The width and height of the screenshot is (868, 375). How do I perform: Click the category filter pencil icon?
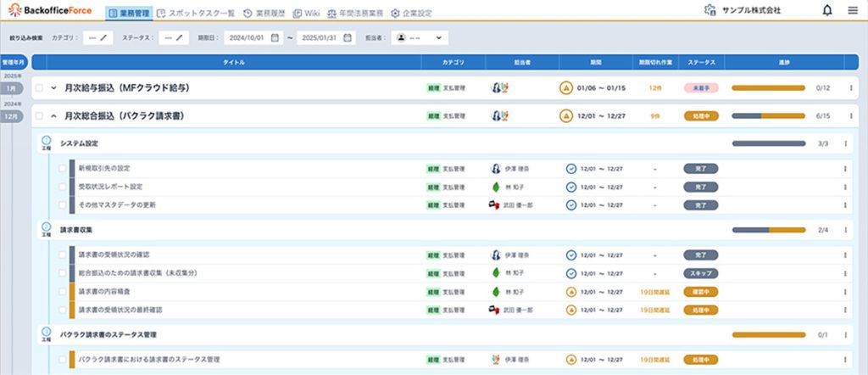[103, 38]
